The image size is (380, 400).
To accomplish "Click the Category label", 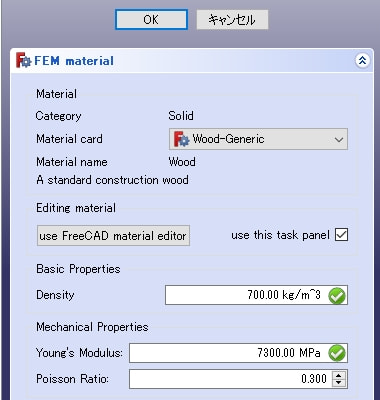I will pyautogui.click(x=58, y=116).
